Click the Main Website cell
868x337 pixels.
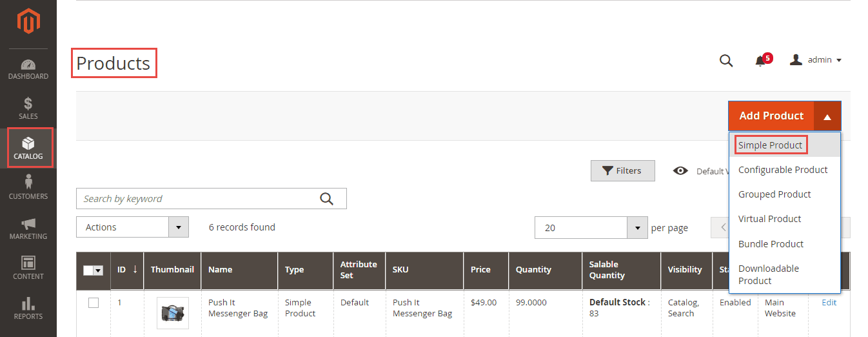(x=780, y=308)
